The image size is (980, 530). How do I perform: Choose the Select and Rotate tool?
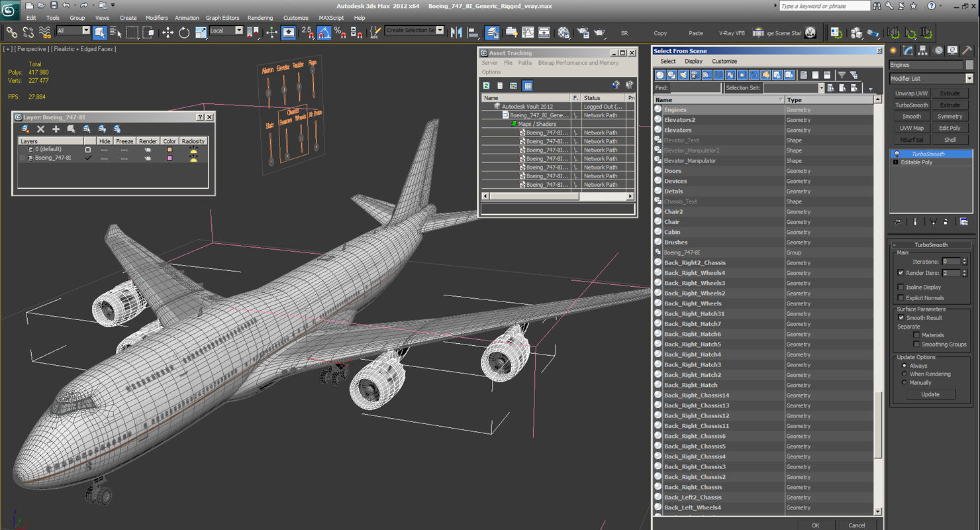tap(184, 32)
